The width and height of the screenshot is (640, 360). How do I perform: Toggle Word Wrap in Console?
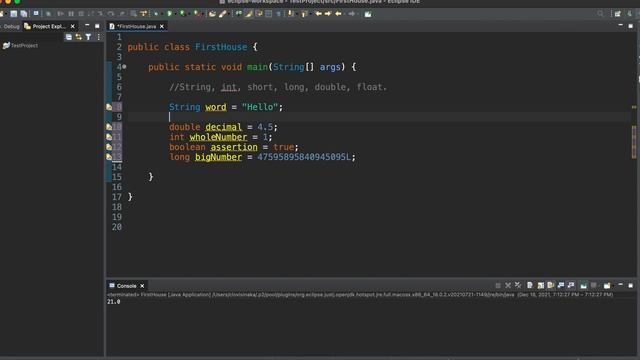551,285
